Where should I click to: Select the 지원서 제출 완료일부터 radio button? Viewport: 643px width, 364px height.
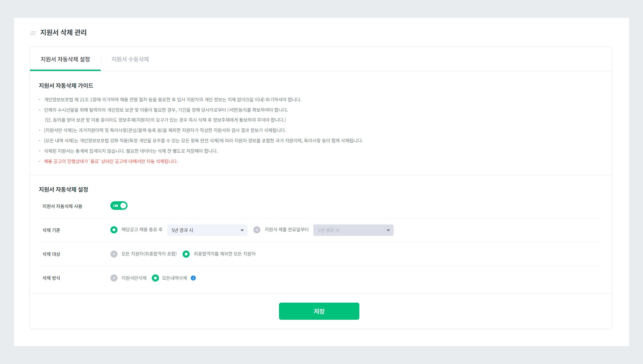(257, 230)
